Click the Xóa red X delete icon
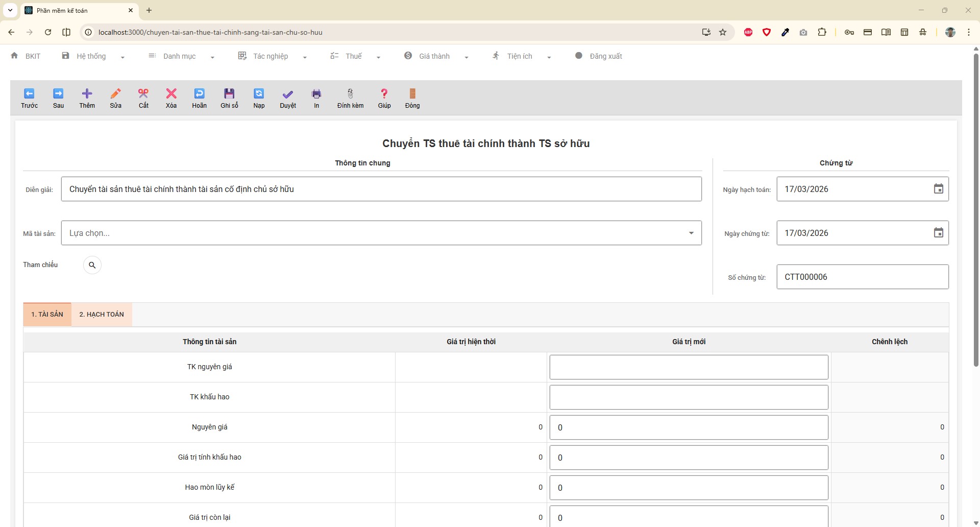Viewport: 980px width, 527px height. click(x=171, y=94)
